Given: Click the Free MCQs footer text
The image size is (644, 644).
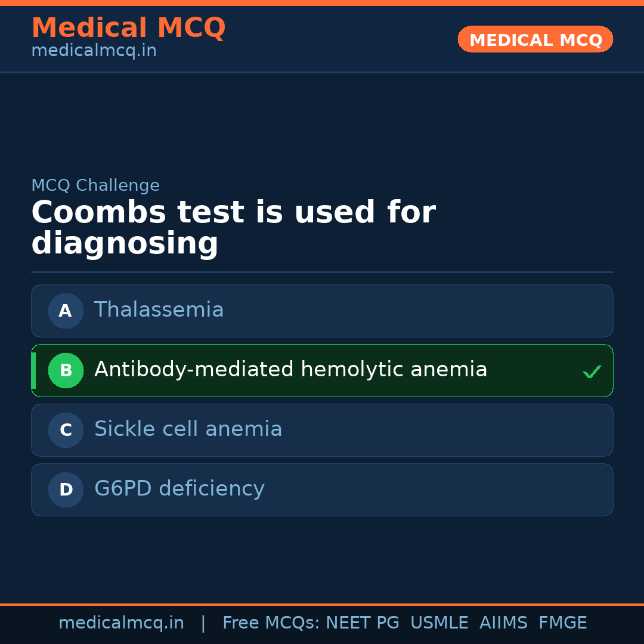Looking at the screenshot, I should pyautogui.click(x=271, y=623).
